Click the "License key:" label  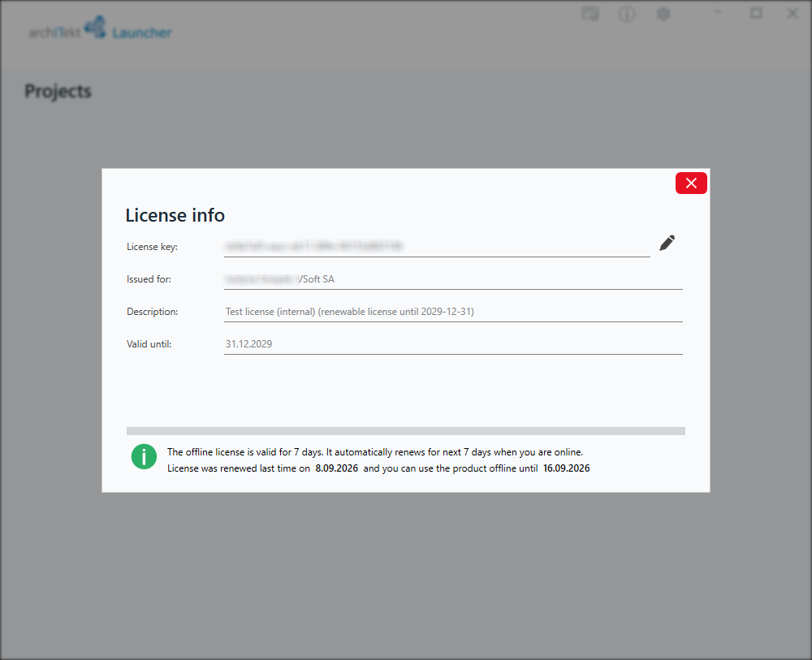153,247
